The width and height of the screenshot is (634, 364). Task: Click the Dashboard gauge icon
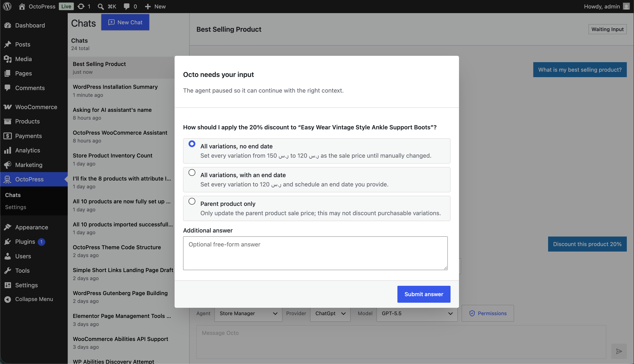point(7,25)
